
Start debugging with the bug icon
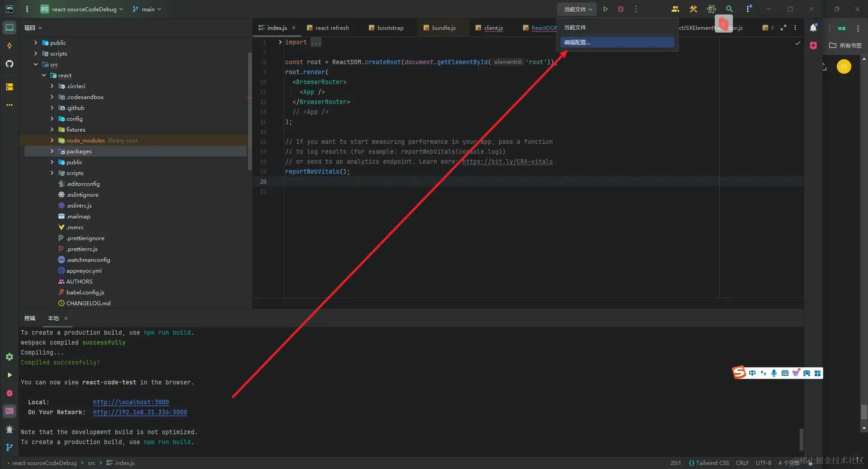click(x=621, y=9)
